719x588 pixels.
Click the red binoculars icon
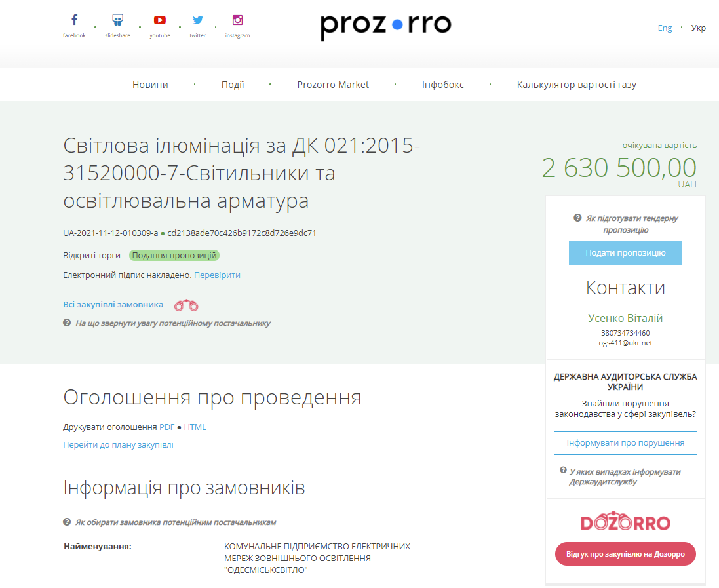186,305
